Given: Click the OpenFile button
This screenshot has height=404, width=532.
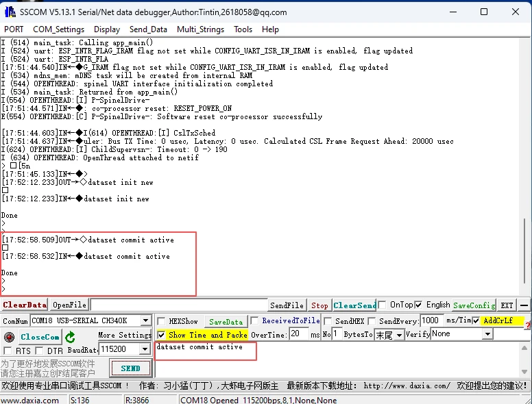Looking at the screenshot, I should (69, 305).
